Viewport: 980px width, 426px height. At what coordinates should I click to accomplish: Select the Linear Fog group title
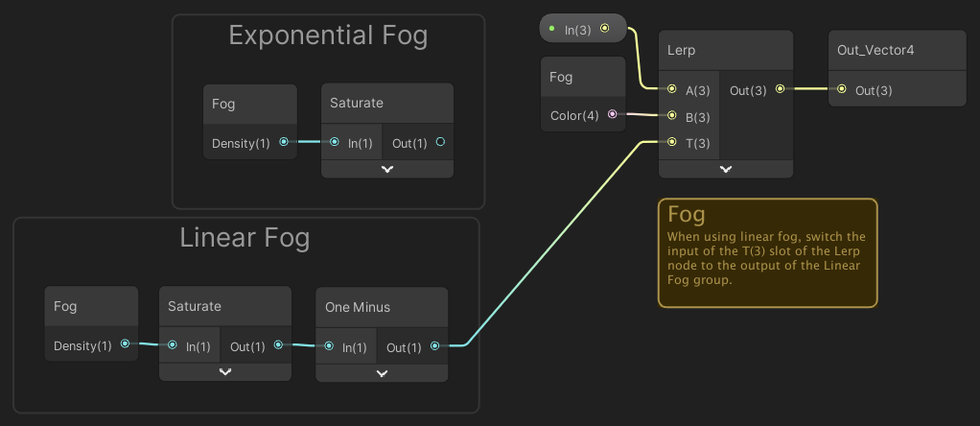[x=245, y=237]
